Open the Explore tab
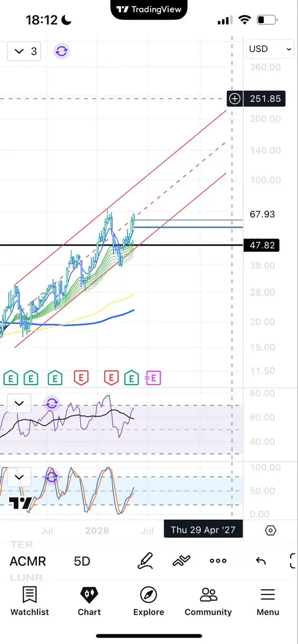The height and width of the screenshot is (644, 298). 149,601
